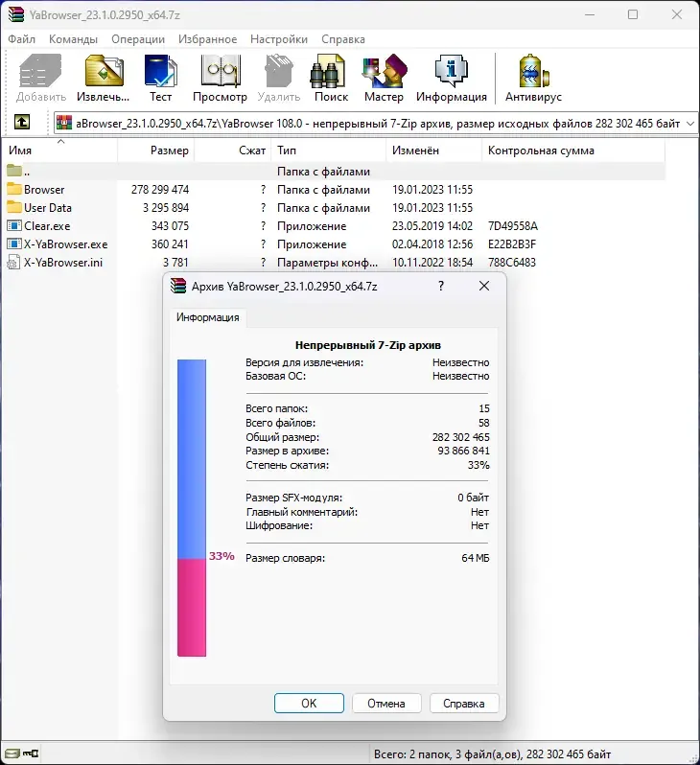
Task: Click the parent folder '..' icon
Action: pos(14,171)
